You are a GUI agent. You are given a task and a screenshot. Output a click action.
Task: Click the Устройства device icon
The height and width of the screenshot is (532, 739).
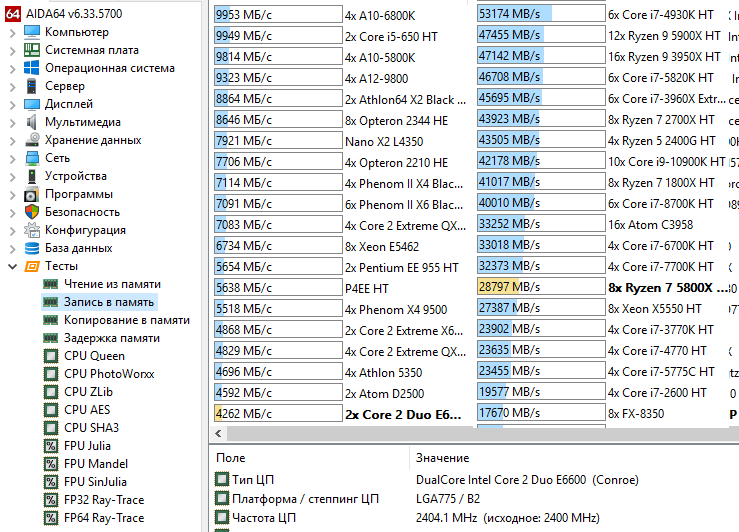coord(32,176)
